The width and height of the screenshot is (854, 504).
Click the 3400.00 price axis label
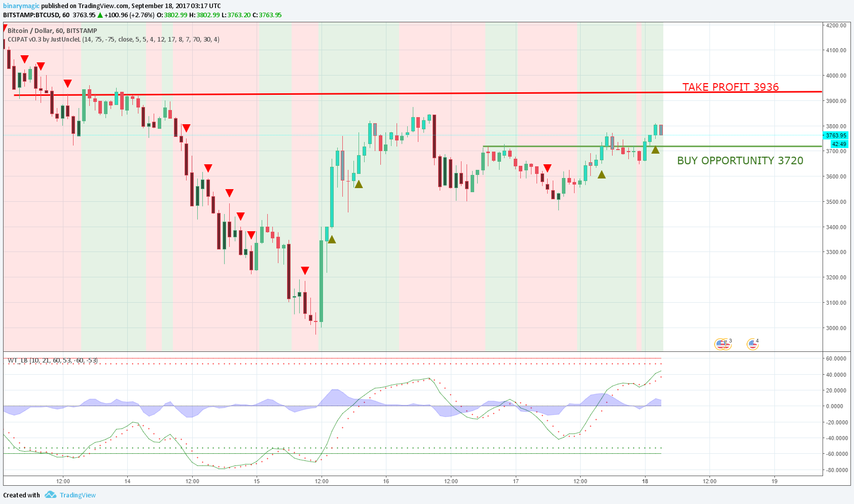(x=836, y=227)
